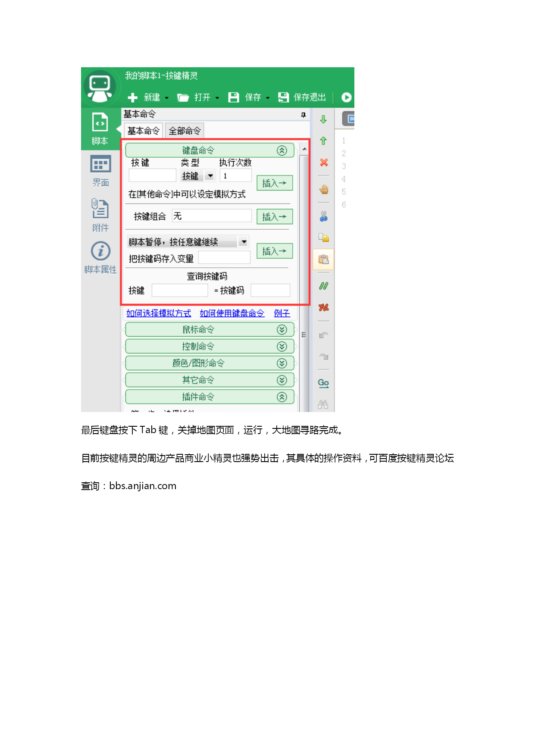Screen dimensions: 535x756
Task: Open the 脚本属性 info sidebar icon
Action: point(100,258)
